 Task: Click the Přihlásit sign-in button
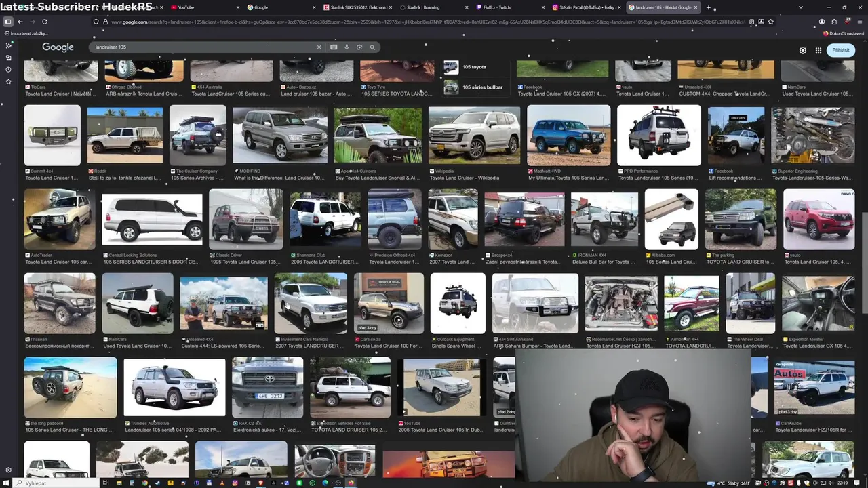[841, 50]
